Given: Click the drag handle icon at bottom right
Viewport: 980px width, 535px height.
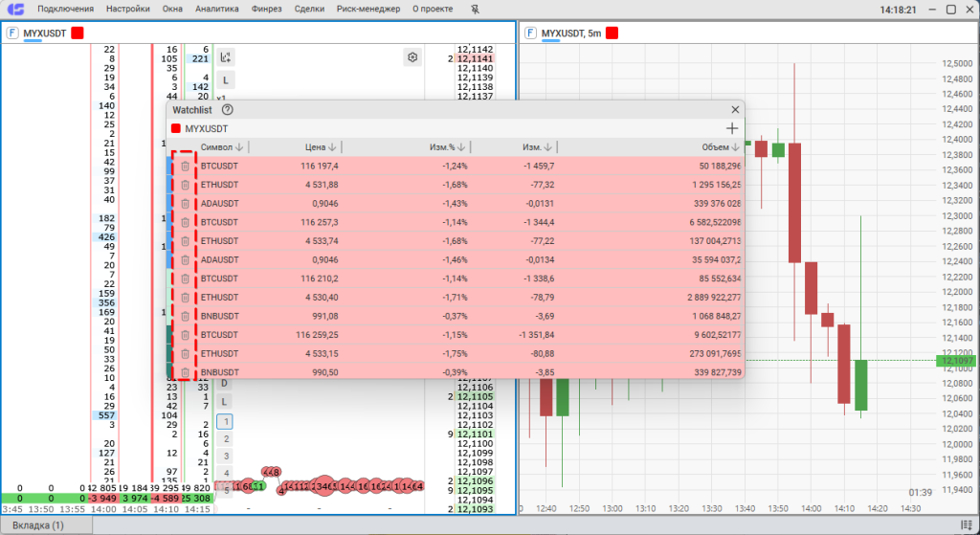Looking at the screenshot, I should (x=967, y=525).
